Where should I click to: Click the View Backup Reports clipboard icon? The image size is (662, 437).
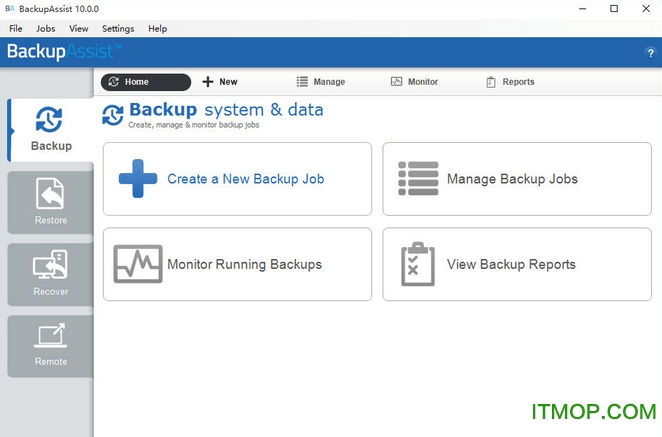click(418, 264)
